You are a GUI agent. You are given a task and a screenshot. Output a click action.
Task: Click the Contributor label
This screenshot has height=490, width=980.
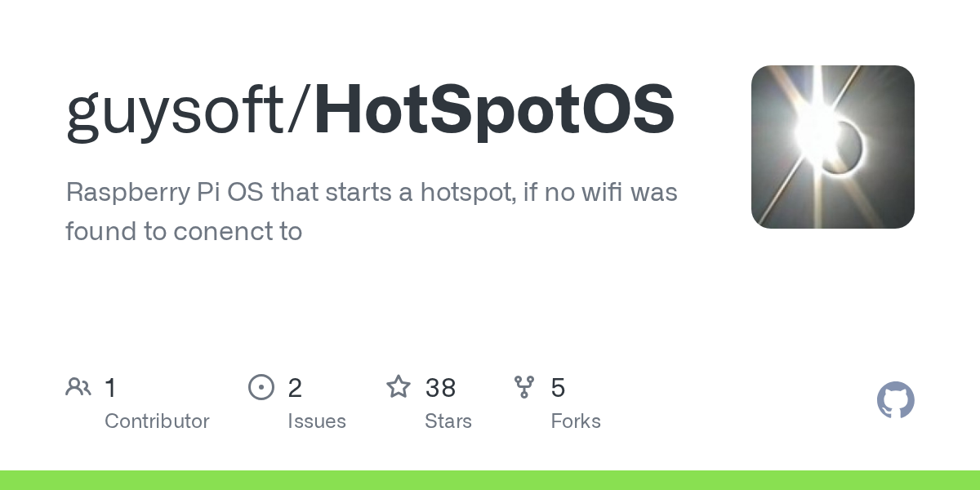tap(157, 421)
